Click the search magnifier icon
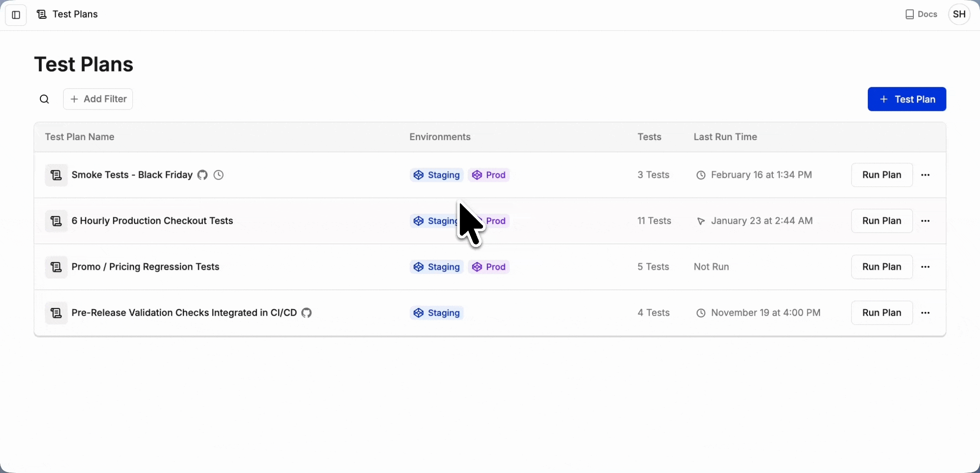 point(44,99)
